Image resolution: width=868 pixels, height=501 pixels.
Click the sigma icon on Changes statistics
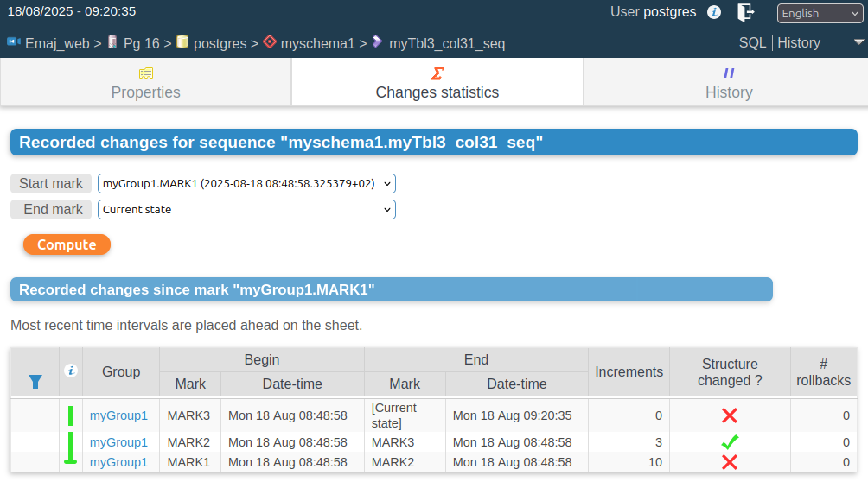437,73
